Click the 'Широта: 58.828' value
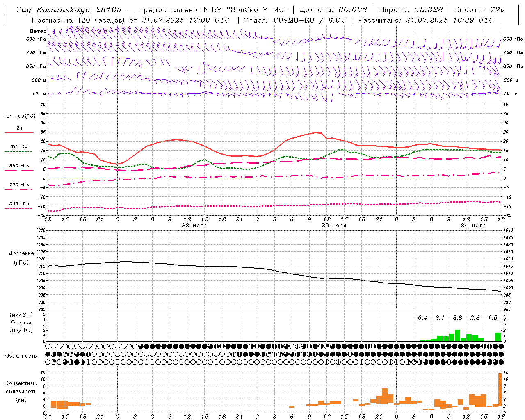The height and width of the screenshot is (420, 525). [411, 10]
